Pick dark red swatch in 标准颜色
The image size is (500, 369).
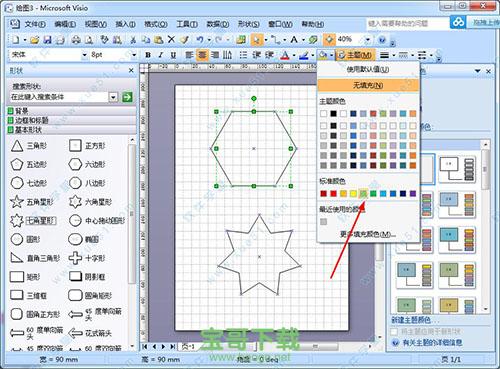coord(323,193)
